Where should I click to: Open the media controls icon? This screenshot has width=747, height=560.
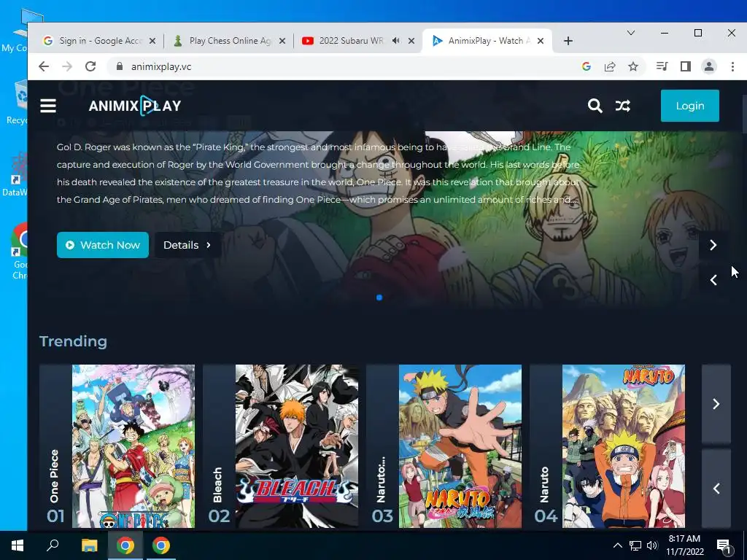[x=662, y=66]
